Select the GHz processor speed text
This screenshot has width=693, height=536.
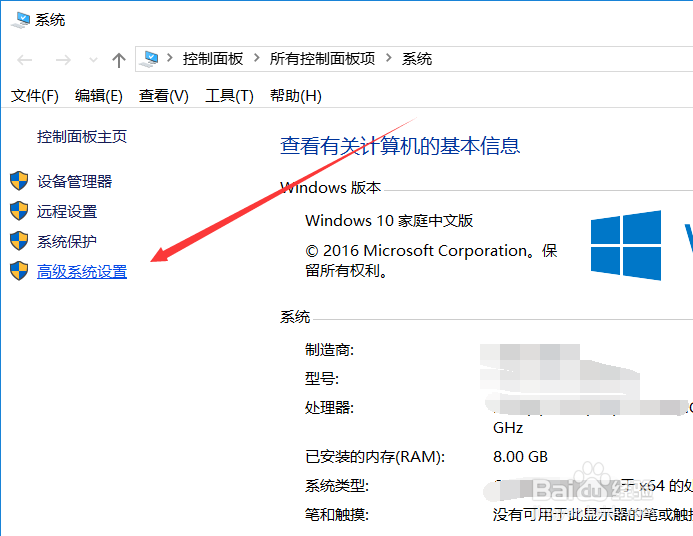tap(508, 428)
